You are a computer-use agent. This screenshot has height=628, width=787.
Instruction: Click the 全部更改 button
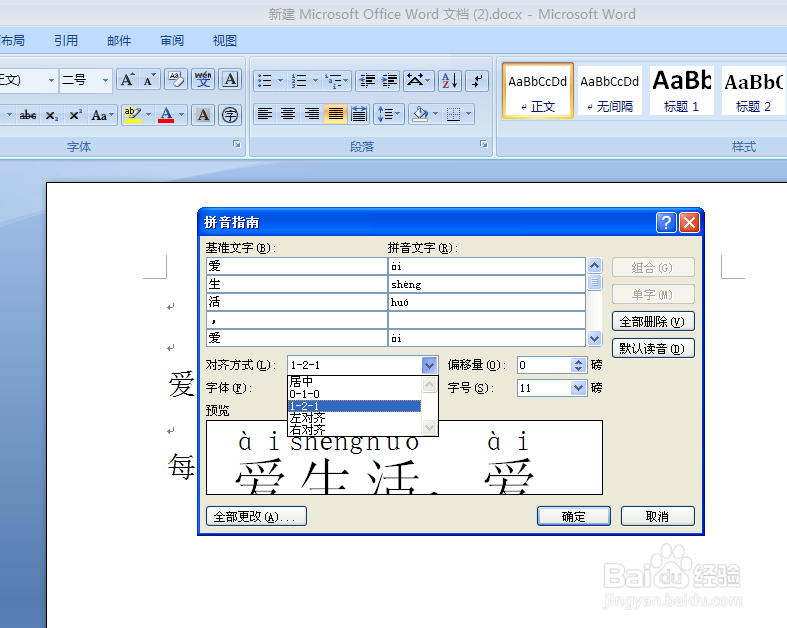pyautogui.click(x=256, y=517)
